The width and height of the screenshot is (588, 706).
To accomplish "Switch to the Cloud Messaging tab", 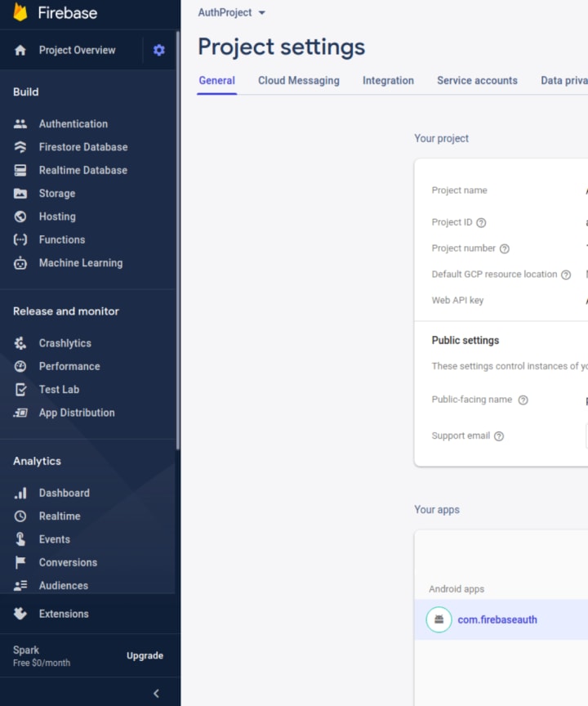I will click(299, 81).
